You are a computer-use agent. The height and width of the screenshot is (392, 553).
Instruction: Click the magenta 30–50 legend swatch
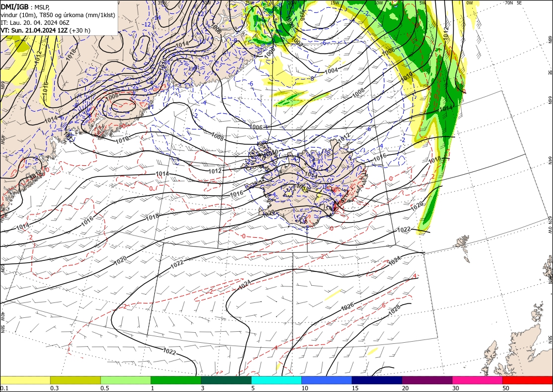tap(478, 380)
